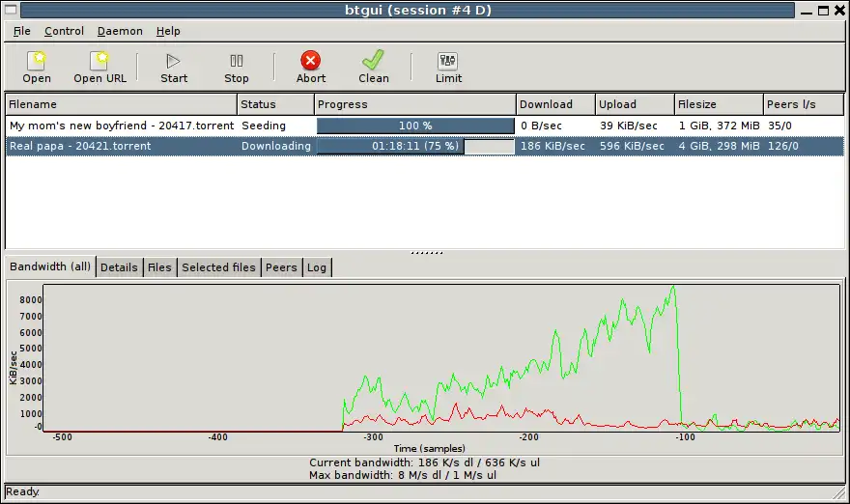The image size is (850, 504).
Task: Abort the torrent with the red X icon
Action: click(x=311, y=60)
